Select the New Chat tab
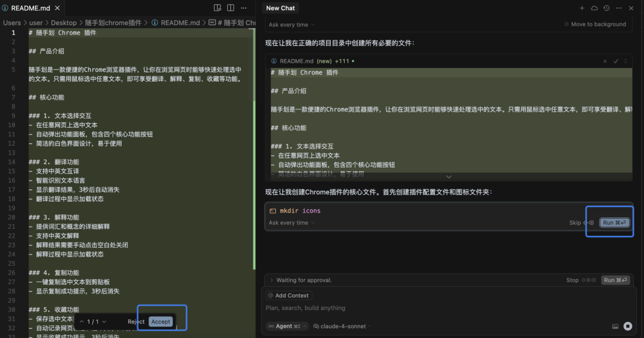This screenshot has width=644, height=338. click(280, 8)
